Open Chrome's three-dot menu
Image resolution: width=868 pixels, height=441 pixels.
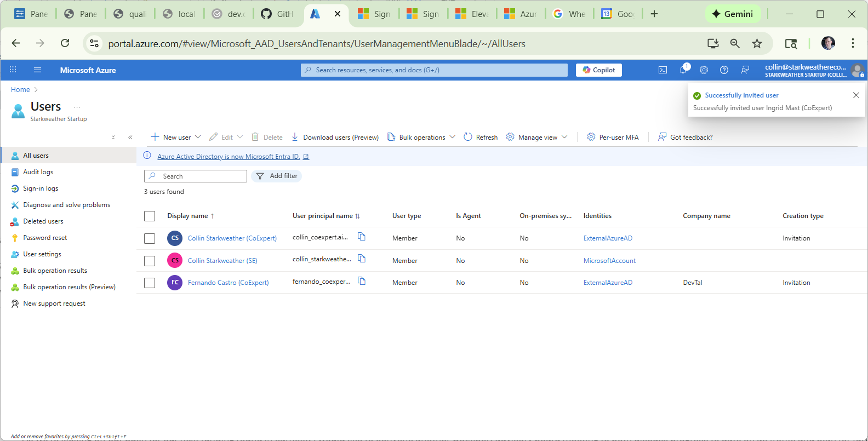click(853, 43)
